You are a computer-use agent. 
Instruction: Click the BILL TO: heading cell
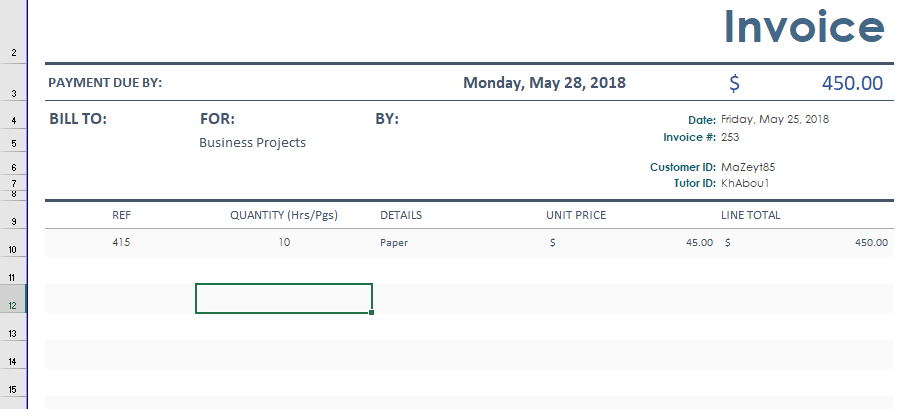pos(78,119)
